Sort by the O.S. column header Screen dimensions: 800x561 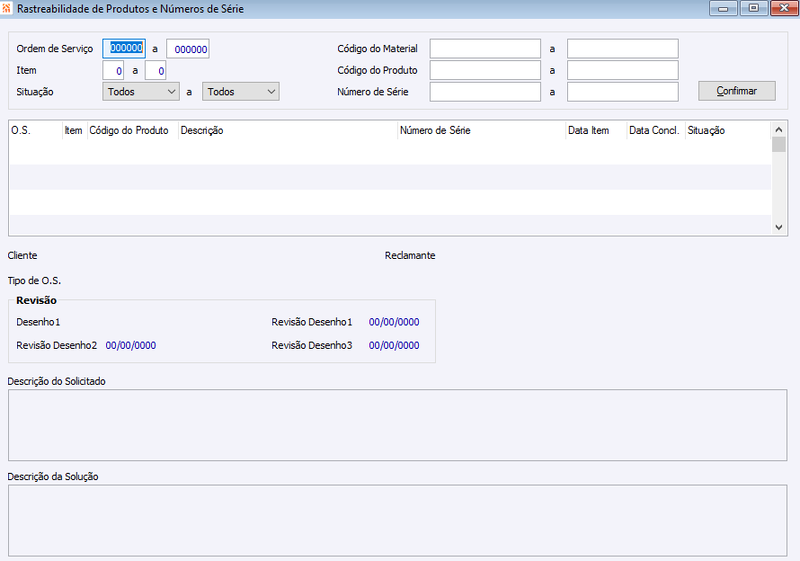[x=36, y=131]
